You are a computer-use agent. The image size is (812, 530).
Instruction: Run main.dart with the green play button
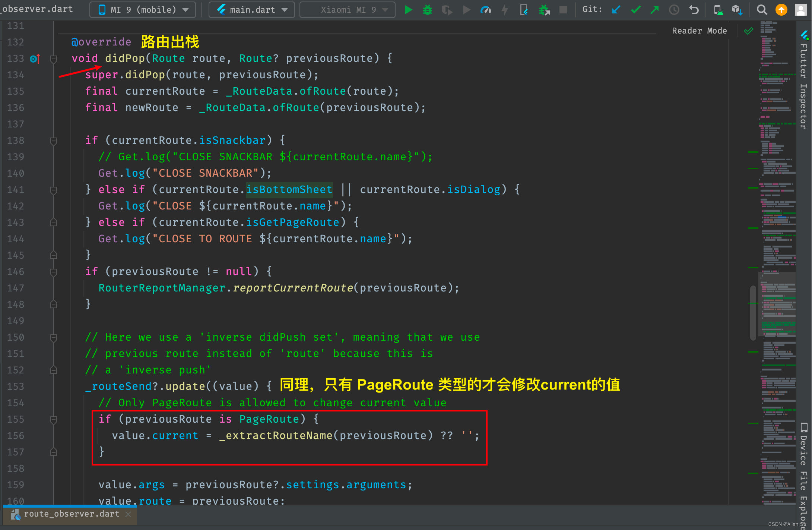click(409, 10)
